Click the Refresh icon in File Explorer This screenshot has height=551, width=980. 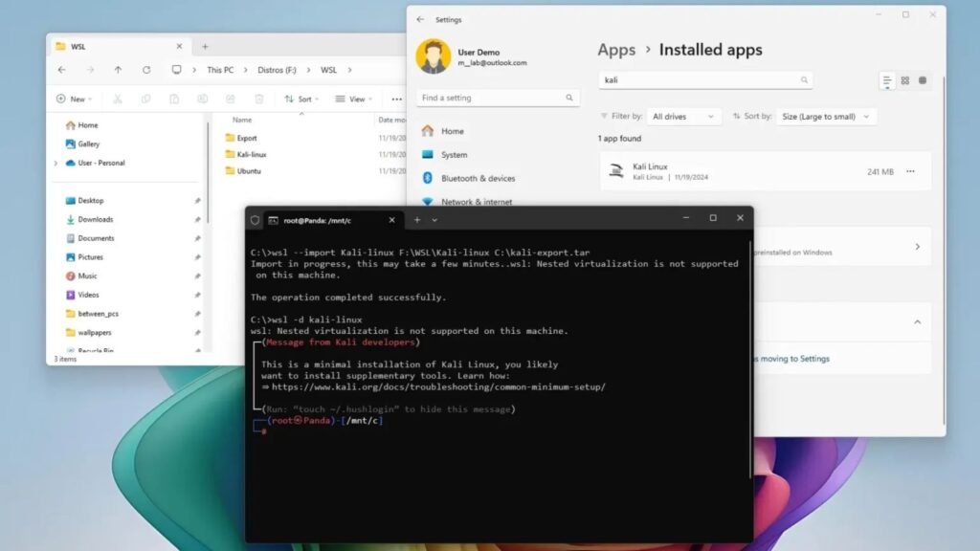[146, 70]
